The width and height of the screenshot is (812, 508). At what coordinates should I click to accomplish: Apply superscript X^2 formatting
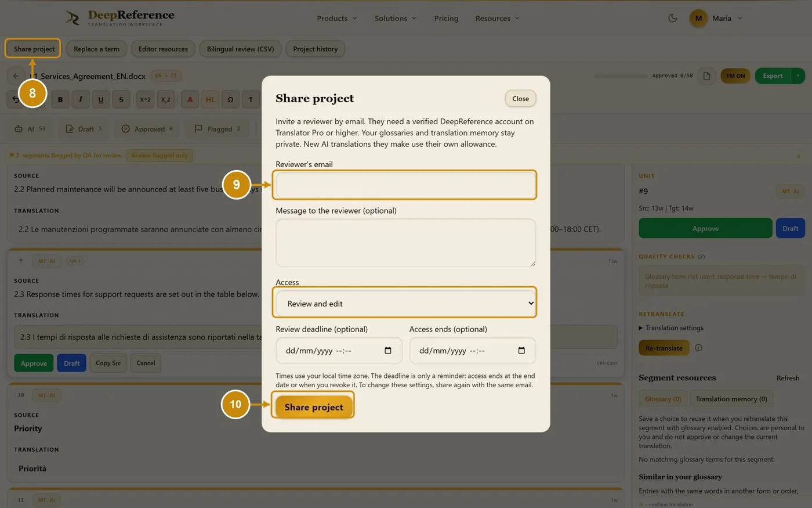click(145, 99)
